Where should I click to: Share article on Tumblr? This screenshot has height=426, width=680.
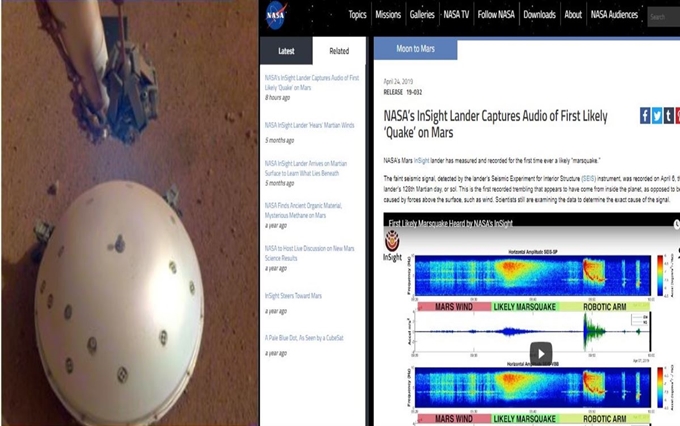click(669, 116)
